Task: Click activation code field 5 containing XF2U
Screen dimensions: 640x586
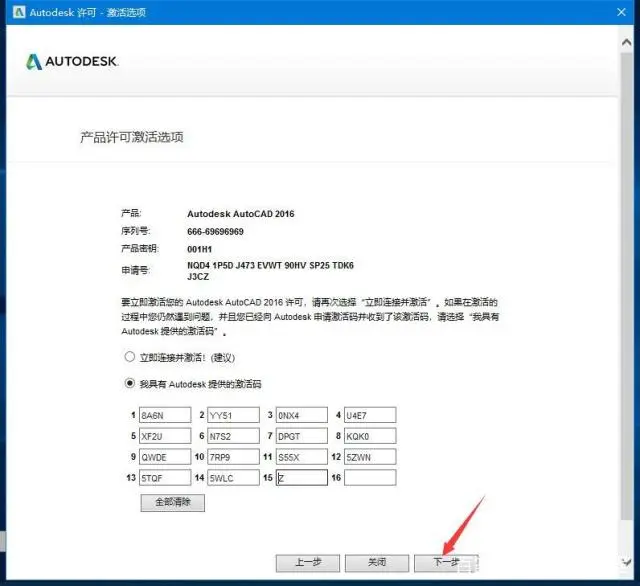Action: (x=165, y=436)
